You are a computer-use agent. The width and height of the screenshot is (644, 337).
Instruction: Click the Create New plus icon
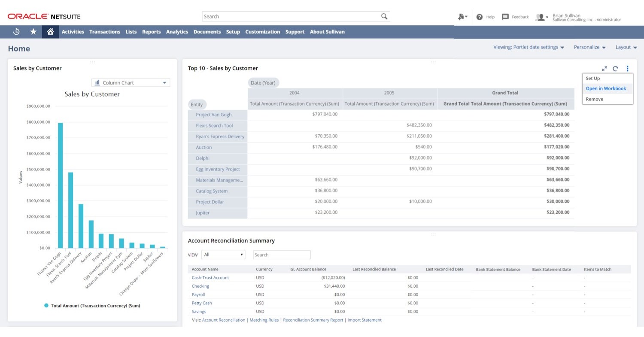pyautogui.click(x=461, y=16)
